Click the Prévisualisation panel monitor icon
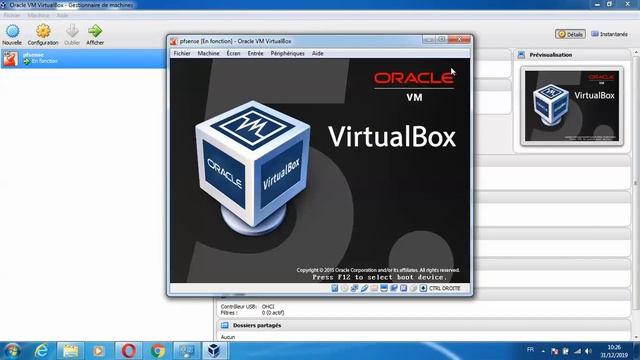The width and height of the screenshot is (640, 360). 521,55
